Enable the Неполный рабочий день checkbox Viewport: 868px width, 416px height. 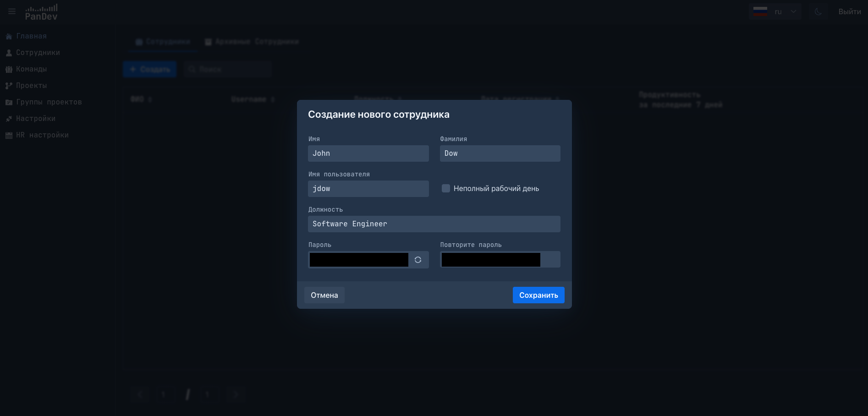tap(445, 188)
